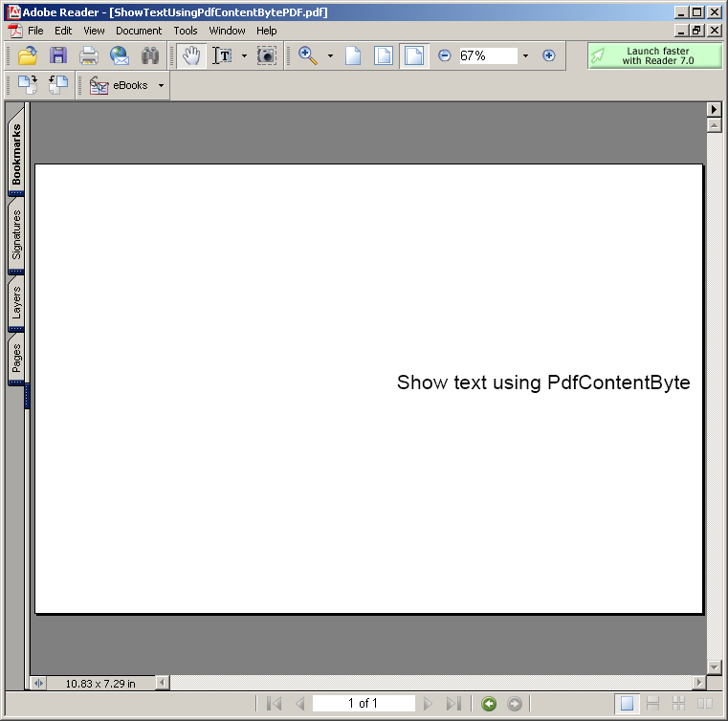
Task: Select the Snapshot camera tool
Action: tap(267, 55)
